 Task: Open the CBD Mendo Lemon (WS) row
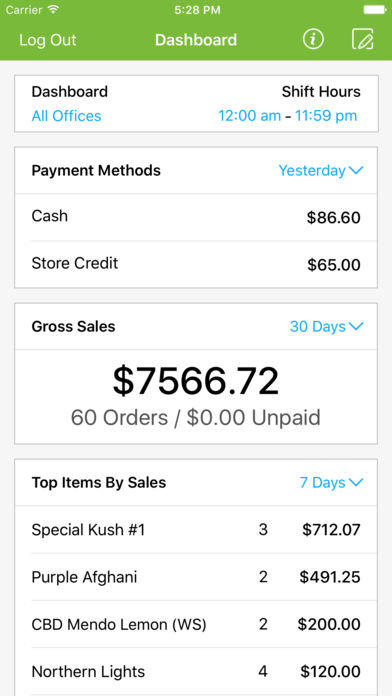(x=196, y=625)
